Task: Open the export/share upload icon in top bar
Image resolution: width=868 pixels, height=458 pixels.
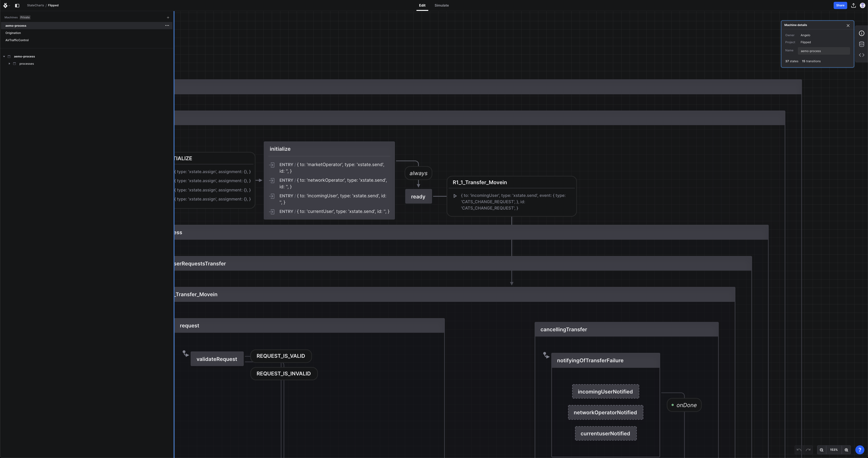Action: point(853,5)
